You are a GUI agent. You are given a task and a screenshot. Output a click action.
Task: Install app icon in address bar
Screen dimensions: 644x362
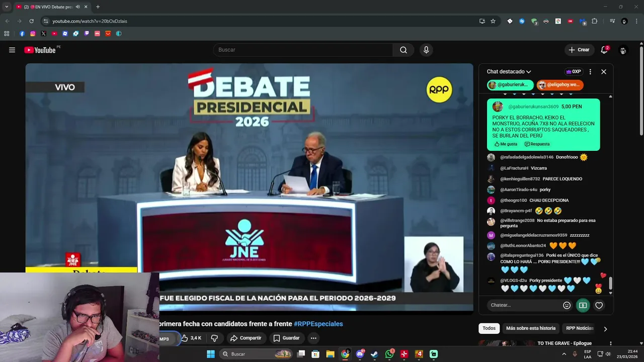[482, 21]
